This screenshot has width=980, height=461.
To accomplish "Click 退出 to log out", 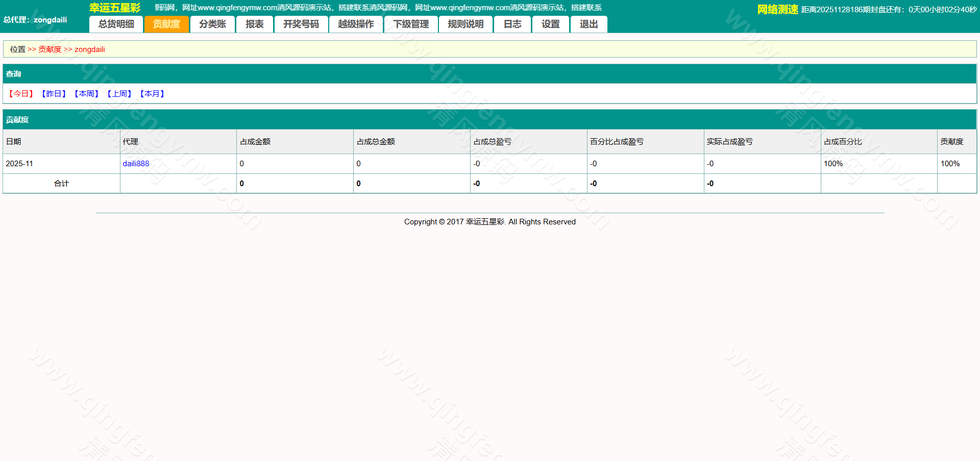I will (x=588, y=24).
